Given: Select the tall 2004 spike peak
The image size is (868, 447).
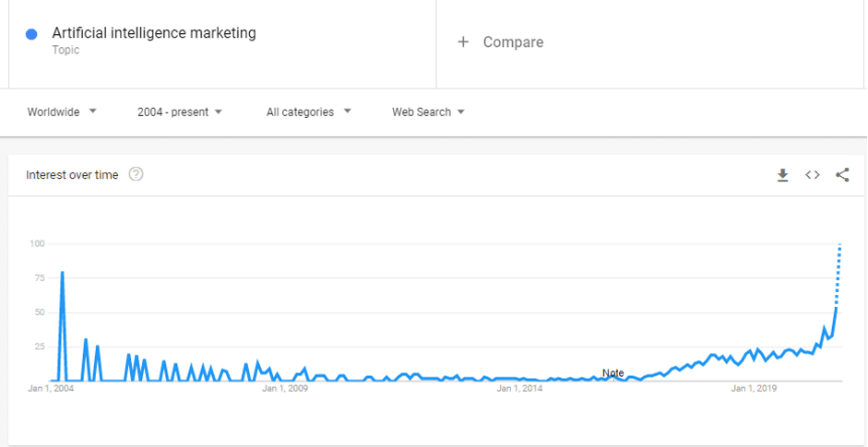Looking at the screenshot, I should (62, 273).
